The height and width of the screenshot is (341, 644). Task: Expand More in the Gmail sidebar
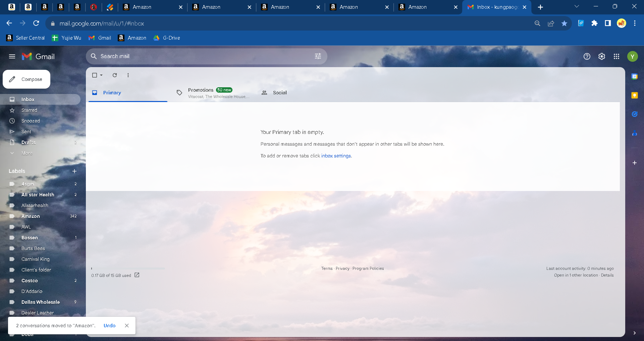click(x=27, y=153)
